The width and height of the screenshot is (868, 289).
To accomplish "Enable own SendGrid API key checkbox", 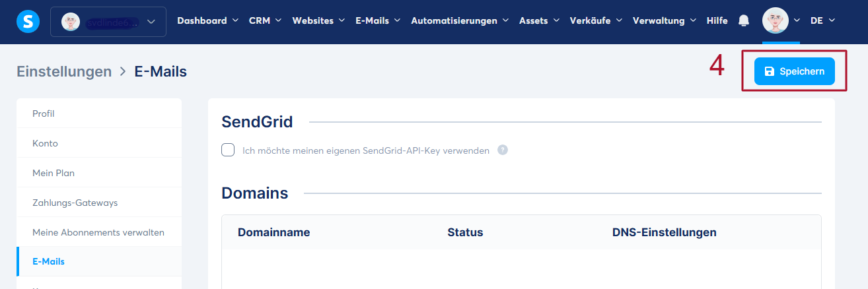I will pyautogui.click(x=228, y=150).
